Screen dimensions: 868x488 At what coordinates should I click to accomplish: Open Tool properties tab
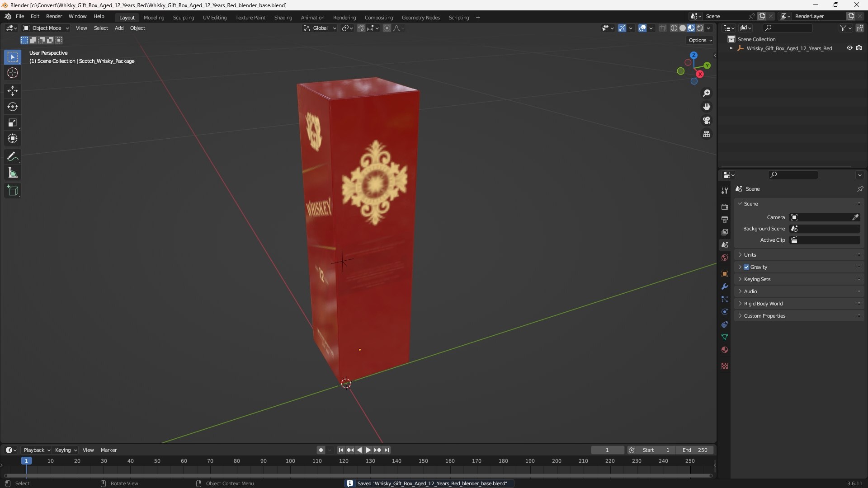click(725, 191)
